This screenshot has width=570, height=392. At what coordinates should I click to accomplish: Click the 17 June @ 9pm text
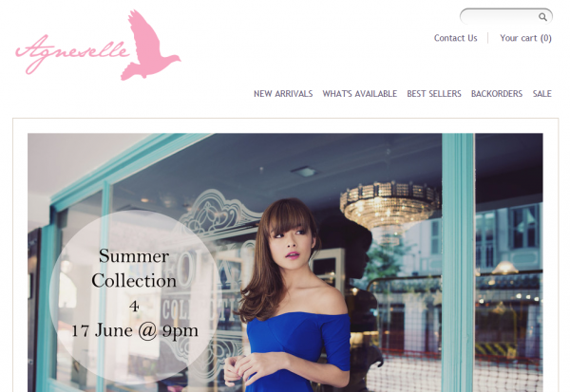(135, 331)
